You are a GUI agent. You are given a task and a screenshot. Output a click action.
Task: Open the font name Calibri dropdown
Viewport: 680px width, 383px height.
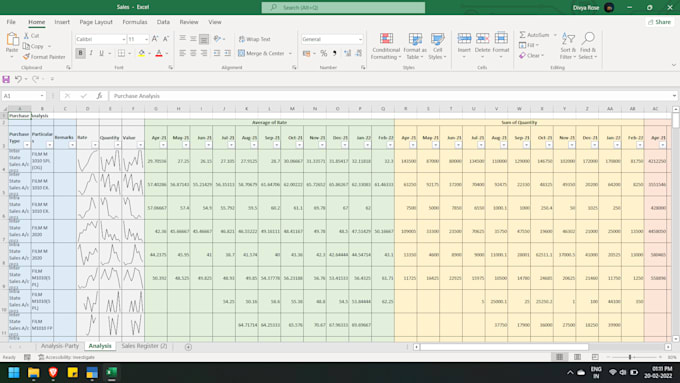tap(124, 39)
